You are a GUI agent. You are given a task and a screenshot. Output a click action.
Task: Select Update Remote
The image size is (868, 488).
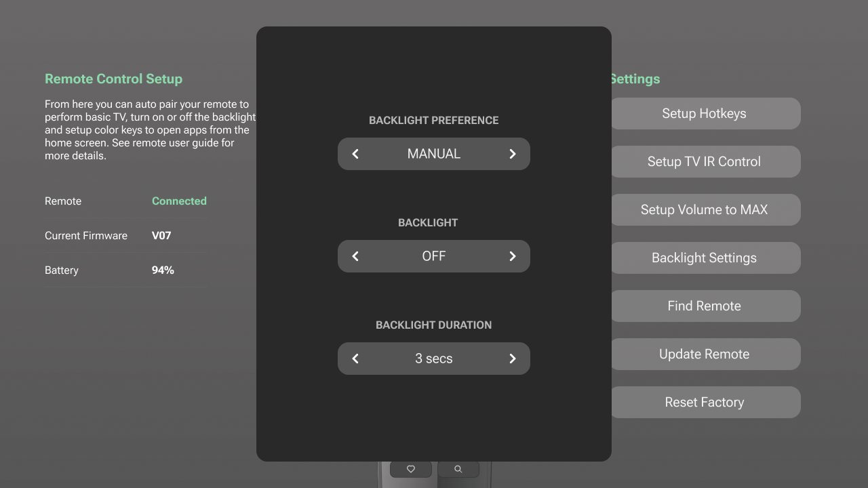coord(705,354)
